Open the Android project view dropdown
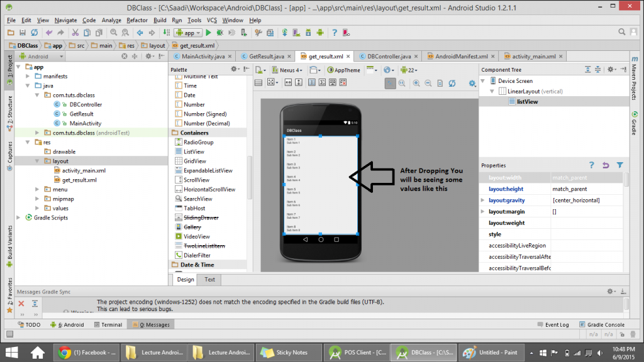The height and width of the screenshot is (362, 644). pyautogui.click(x=41, y=57)
